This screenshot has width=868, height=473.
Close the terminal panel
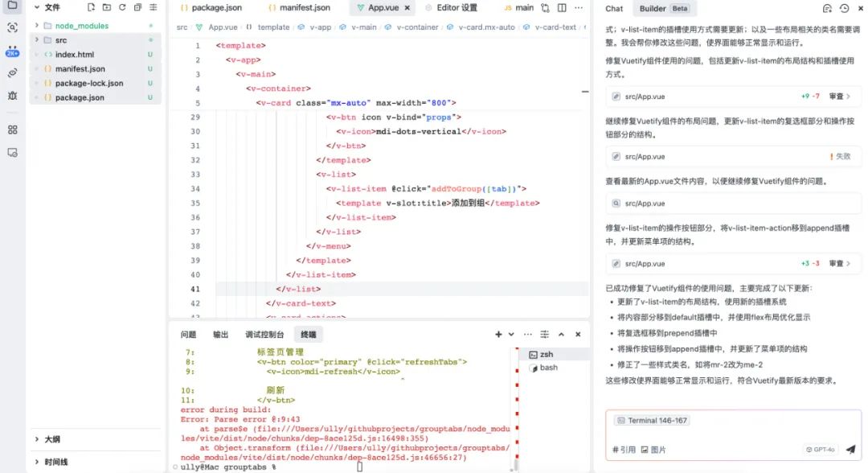[x=578, y=334]
